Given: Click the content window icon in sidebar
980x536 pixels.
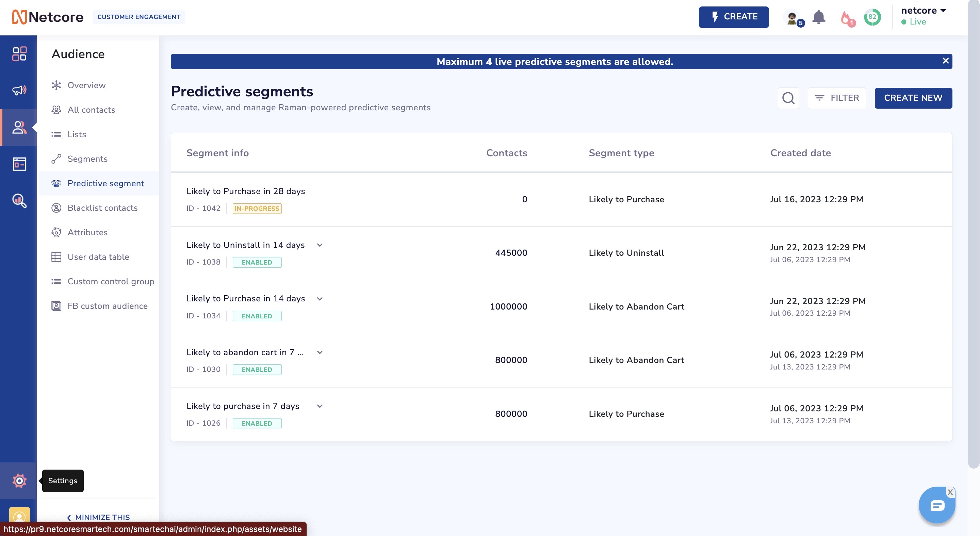Looking at the screenshot, I should (19, 164).
